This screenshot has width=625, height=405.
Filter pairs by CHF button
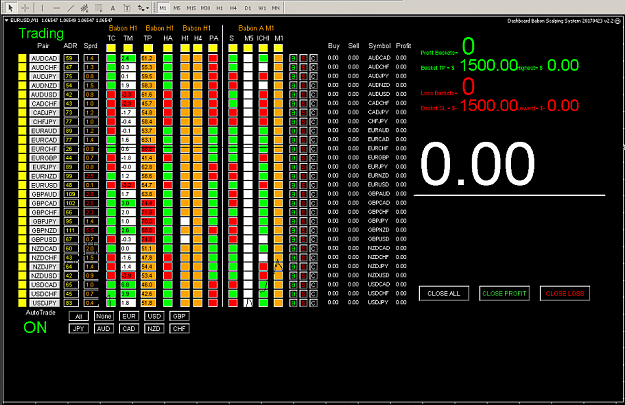pyautogui.click(x=179, y=329)
